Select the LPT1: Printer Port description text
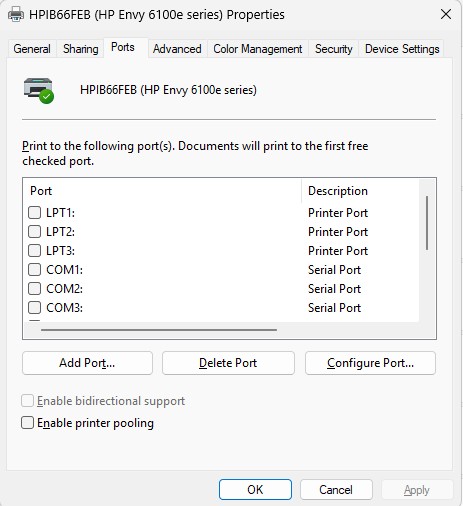The image size is (463, 506). point(338,213)
